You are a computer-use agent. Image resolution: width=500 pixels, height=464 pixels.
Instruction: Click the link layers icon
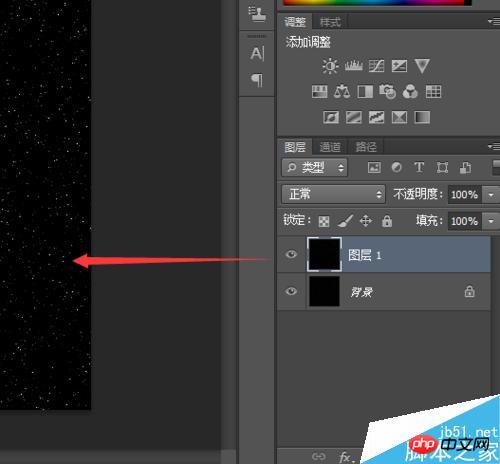pos(318,456)
